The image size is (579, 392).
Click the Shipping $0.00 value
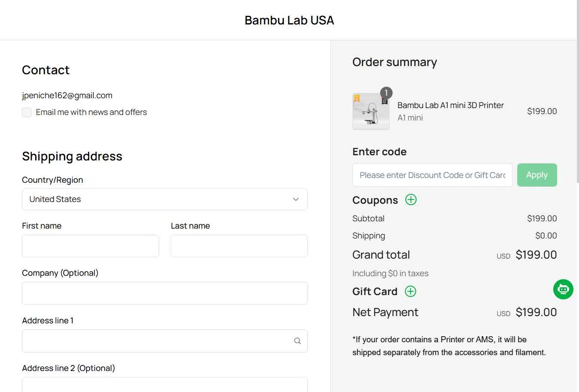546,235
